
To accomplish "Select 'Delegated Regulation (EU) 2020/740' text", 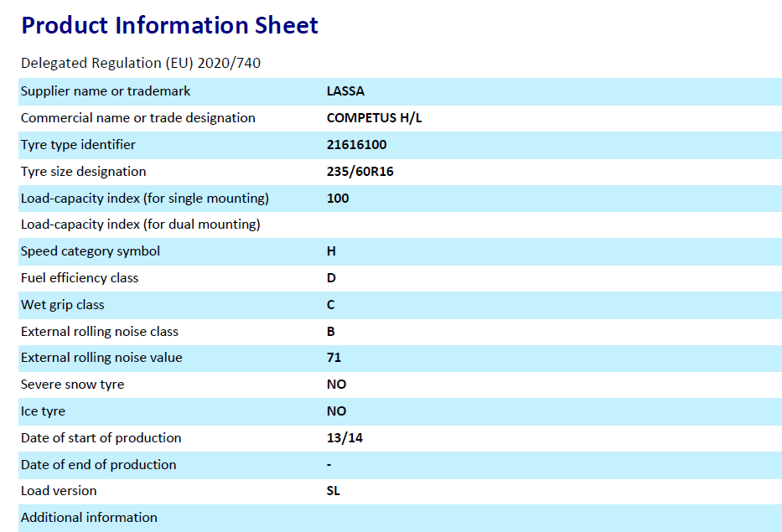I will 141,64.
